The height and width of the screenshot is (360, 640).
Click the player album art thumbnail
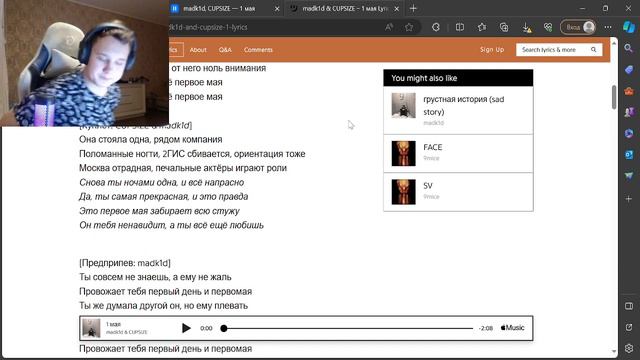[x=91, y=328]
